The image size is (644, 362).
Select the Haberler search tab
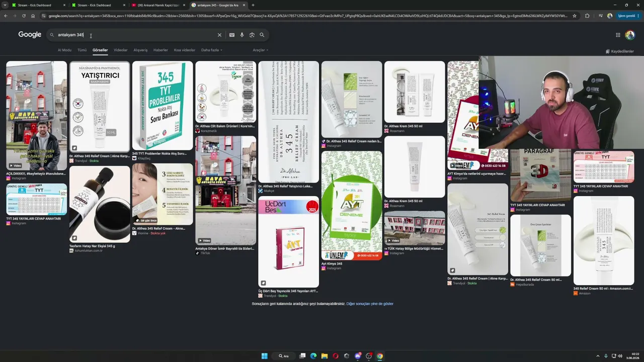tap(160, 50)
